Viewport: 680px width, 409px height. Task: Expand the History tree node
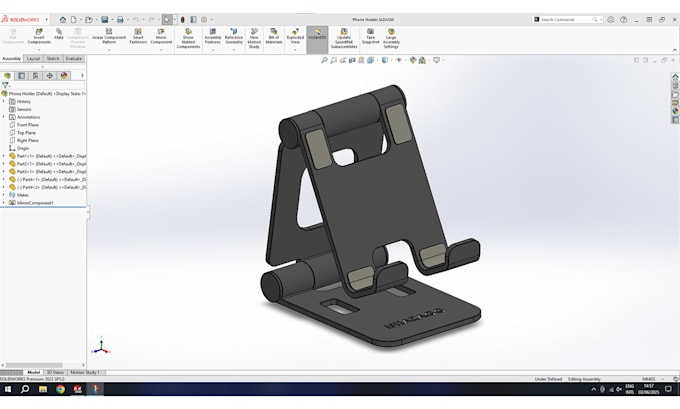point(4,101)
